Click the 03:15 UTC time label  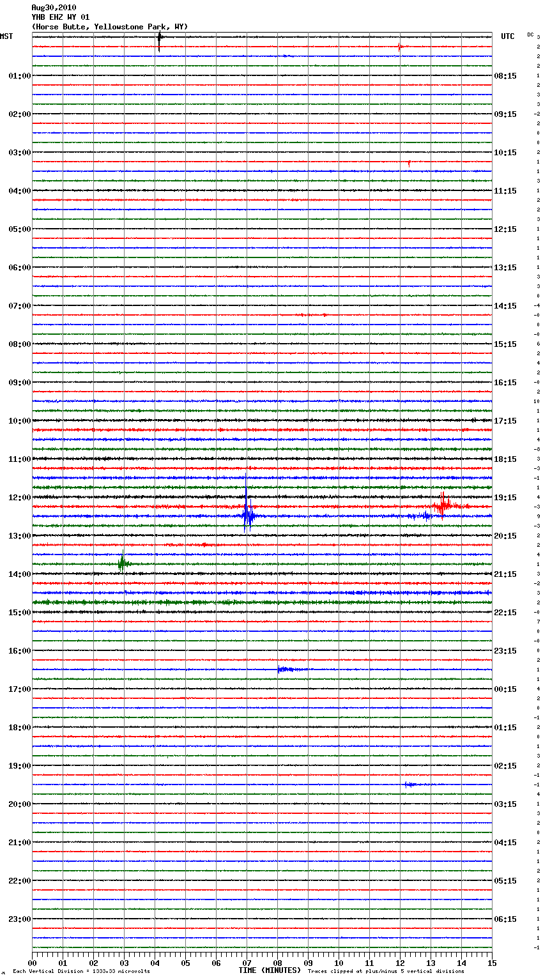[x=505, y=804]
